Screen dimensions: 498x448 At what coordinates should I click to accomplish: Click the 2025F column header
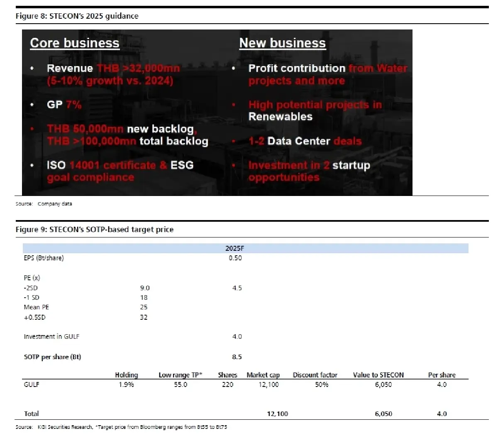click(x=234, y=248)
